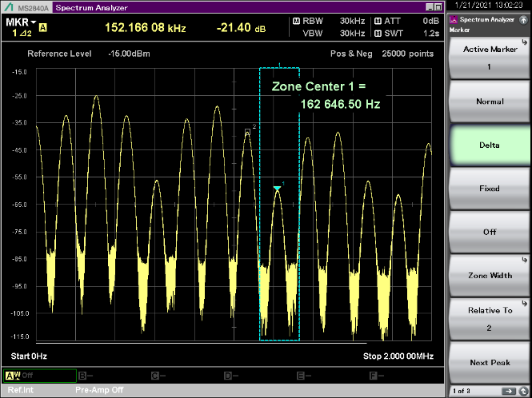Click the VBW 30kHz value

point(353,34)
